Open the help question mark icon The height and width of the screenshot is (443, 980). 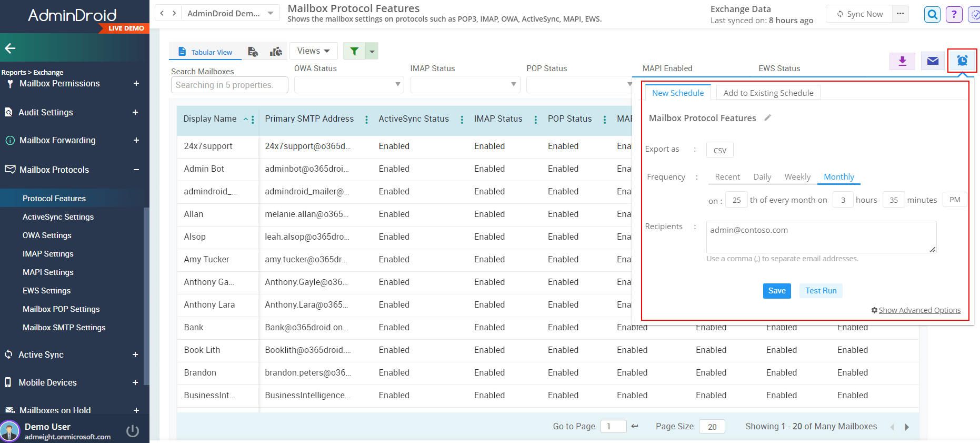click(954, 14)
